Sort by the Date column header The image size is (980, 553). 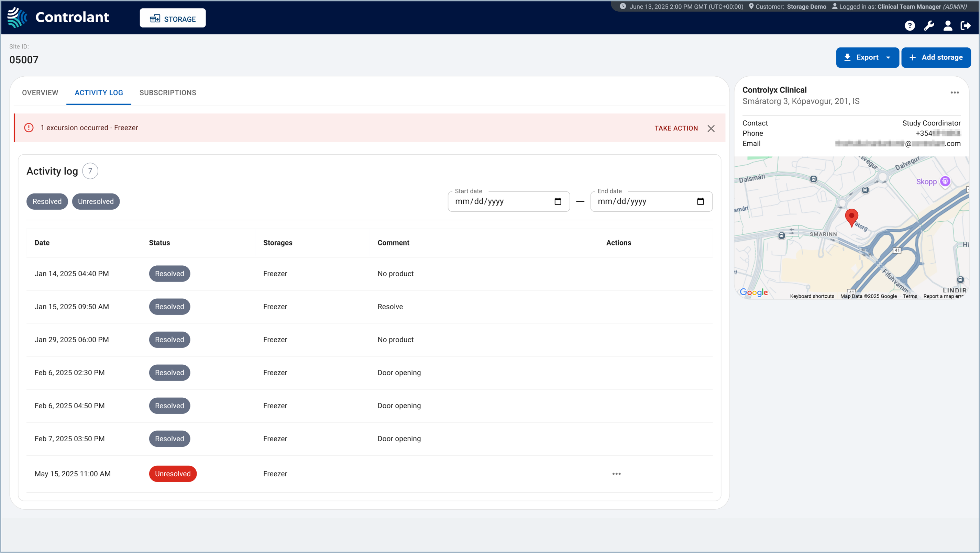click(x=42, y=243)
